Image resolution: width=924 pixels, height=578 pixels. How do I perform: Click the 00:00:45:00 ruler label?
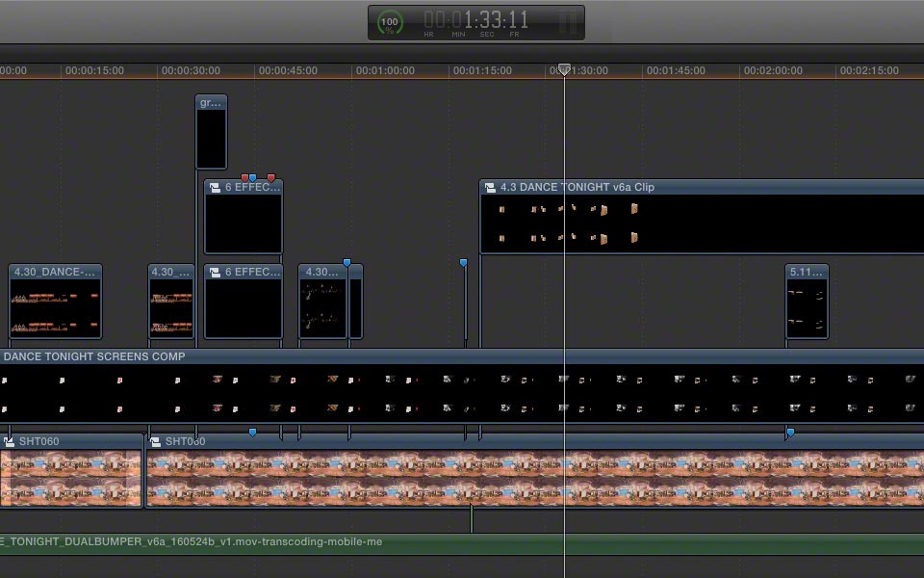click(288, 70)
